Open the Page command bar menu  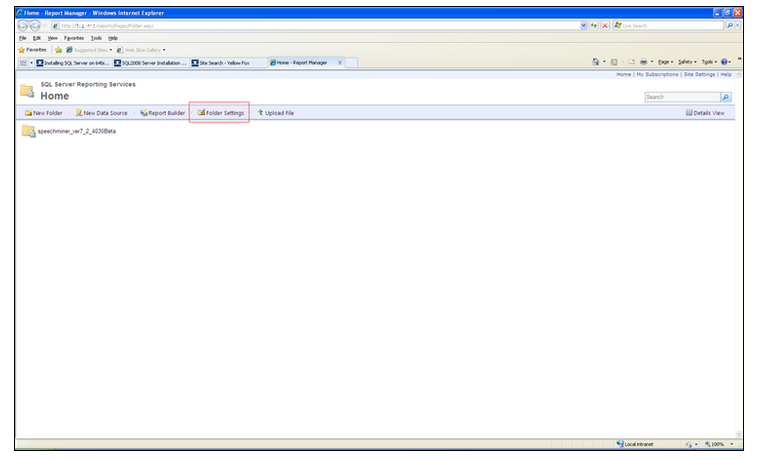665,62
